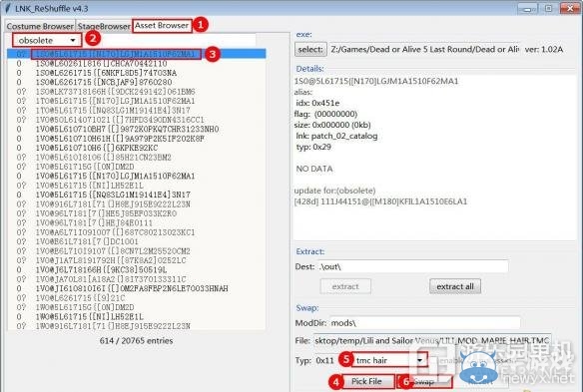Select list row 1V0@50L614071021{[]7HFD3490DN4316CC1
The image size is (583, 392).
click(137, 120)
